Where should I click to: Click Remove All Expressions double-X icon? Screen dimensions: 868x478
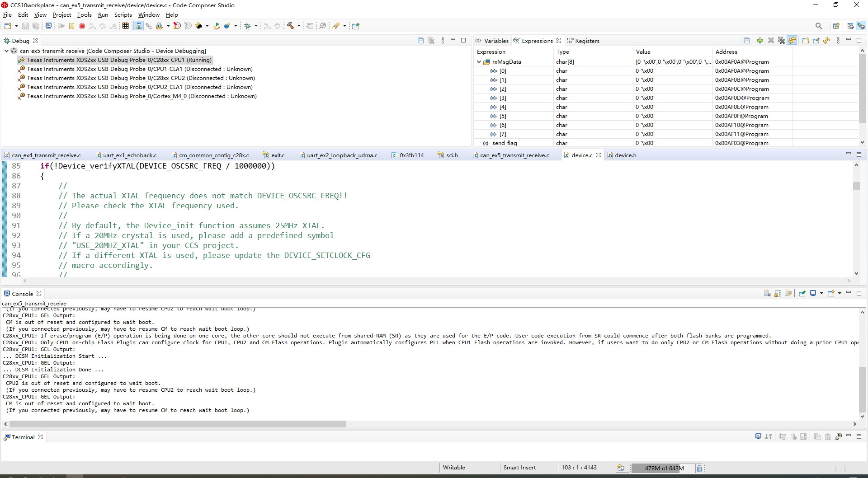tap(781, 41)
